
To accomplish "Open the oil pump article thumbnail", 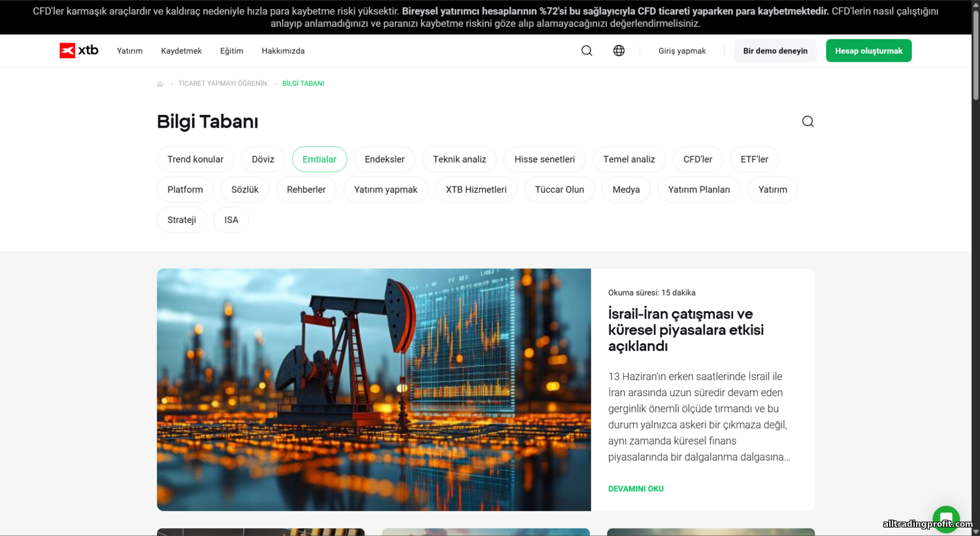I will tap(374, 390).
